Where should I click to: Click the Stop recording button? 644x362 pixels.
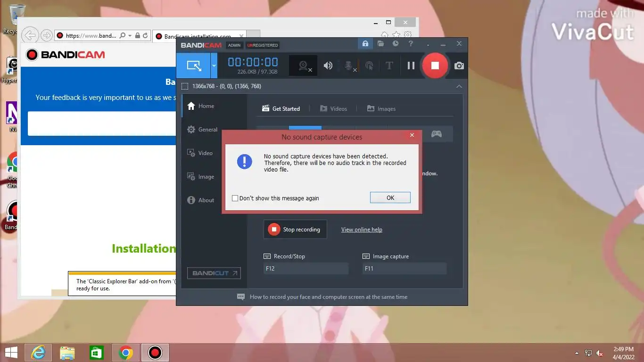[295, 230]
